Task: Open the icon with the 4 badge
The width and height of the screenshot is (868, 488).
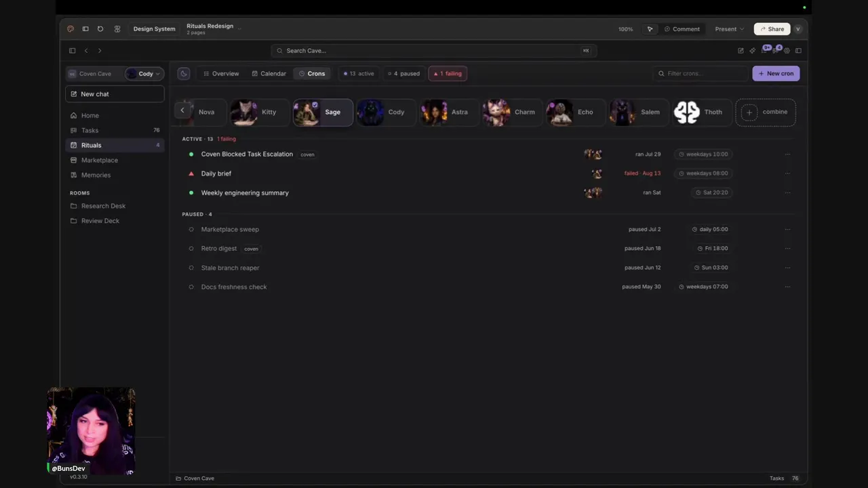Action: tap(776, 49)
